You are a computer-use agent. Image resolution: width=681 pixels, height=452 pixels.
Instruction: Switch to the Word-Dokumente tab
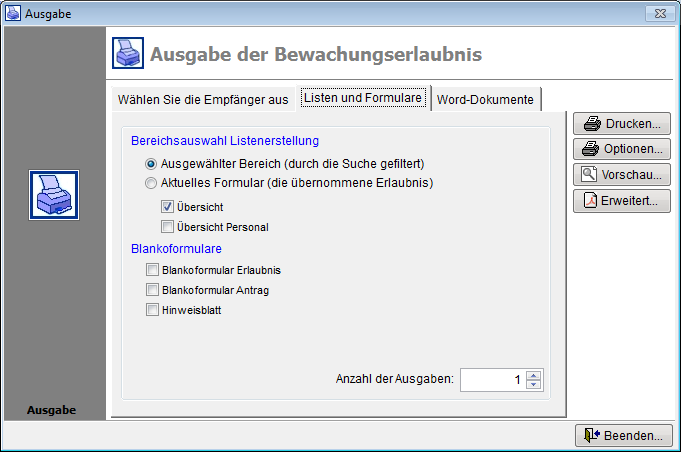point(488,100)
